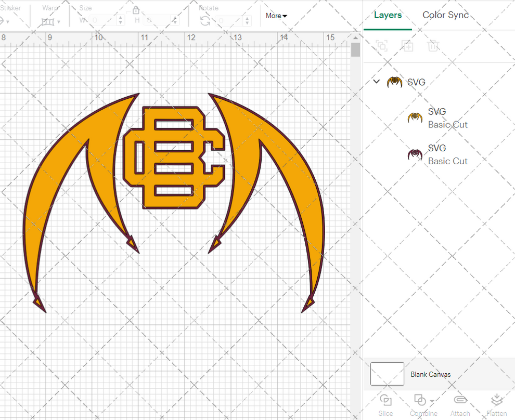
Task: Switch to the Color Sync tab
Action: 445,15
